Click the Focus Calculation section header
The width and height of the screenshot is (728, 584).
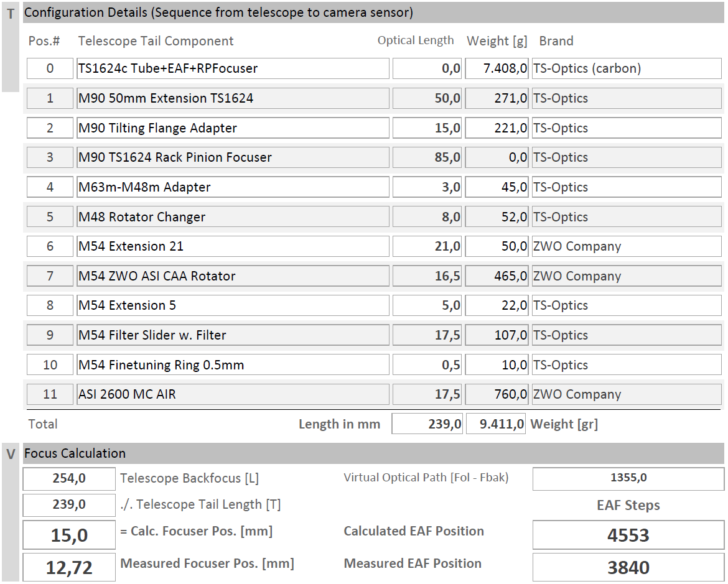tap(374, 453)
